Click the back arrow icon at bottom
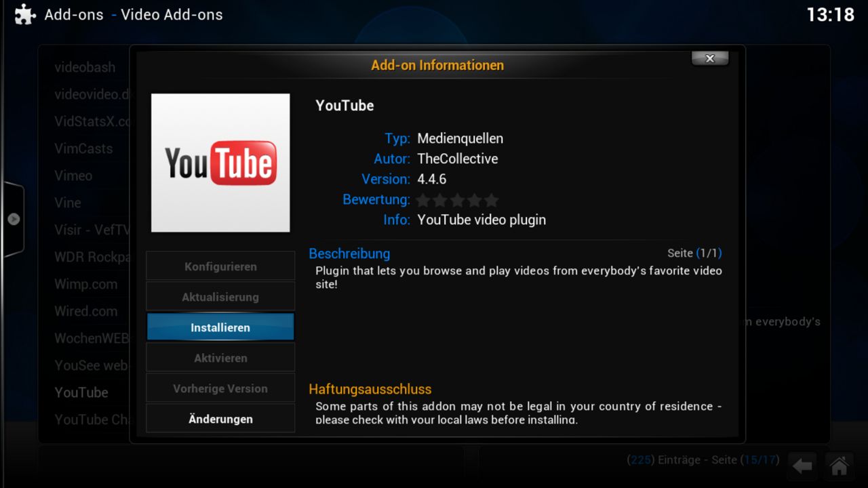Screen dimensions: 868x488 (x=802, y=466)
